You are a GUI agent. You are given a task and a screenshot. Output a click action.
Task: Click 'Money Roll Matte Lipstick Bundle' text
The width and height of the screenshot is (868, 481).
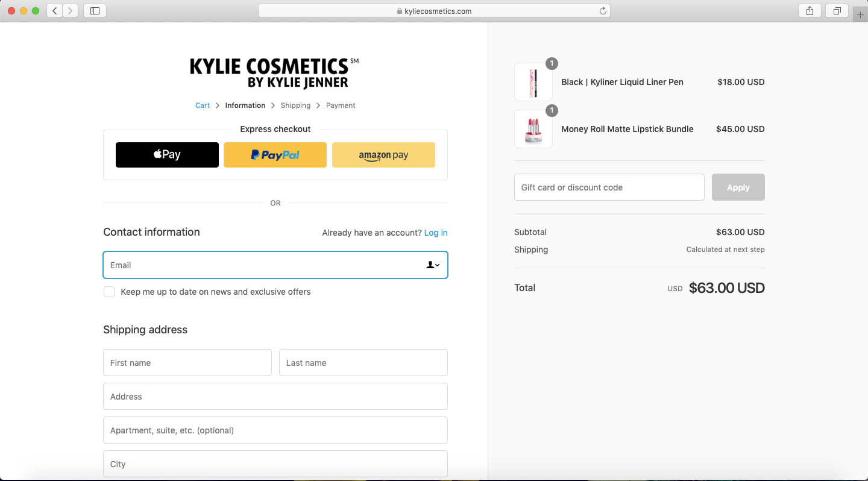pos(627,129)
